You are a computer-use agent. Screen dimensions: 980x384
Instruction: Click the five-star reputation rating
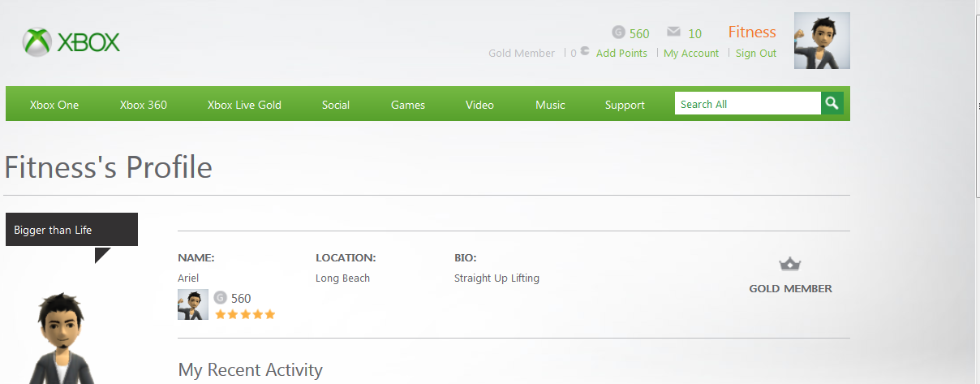[245, 314]
